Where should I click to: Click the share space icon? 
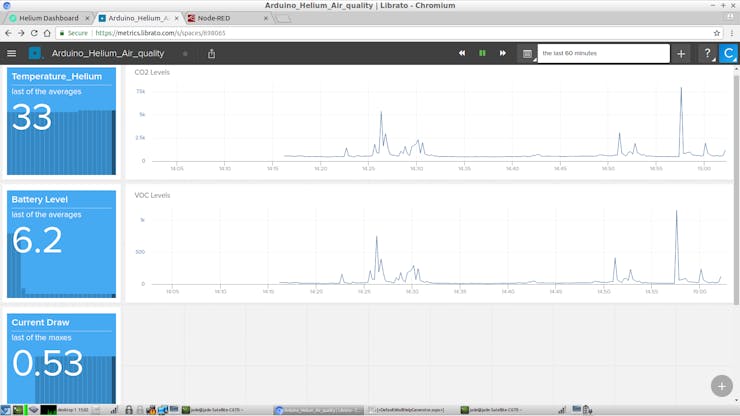point(211,53)
